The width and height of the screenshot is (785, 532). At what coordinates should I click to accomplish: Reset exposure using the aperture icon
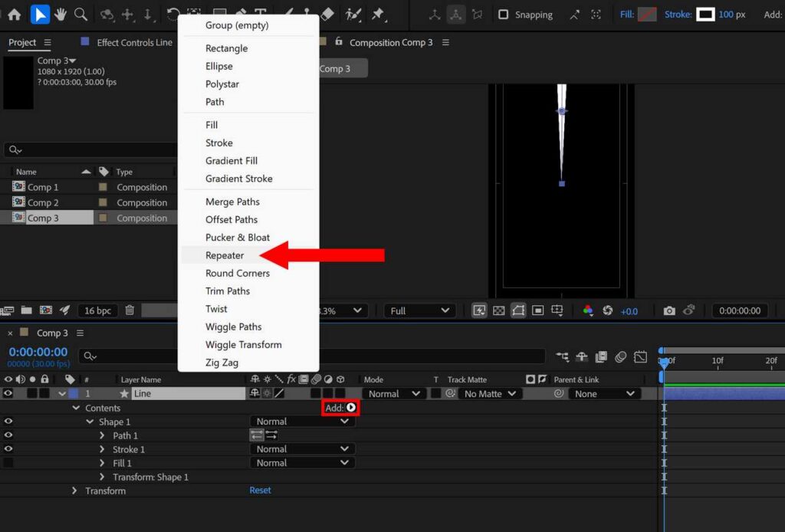608,310
